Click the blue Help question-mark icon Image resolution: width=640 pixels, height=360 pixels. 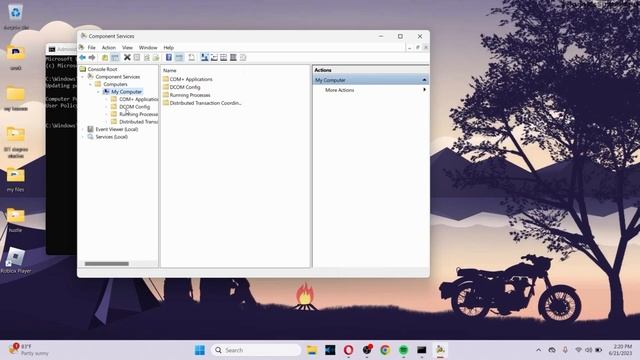pos(169,58)
